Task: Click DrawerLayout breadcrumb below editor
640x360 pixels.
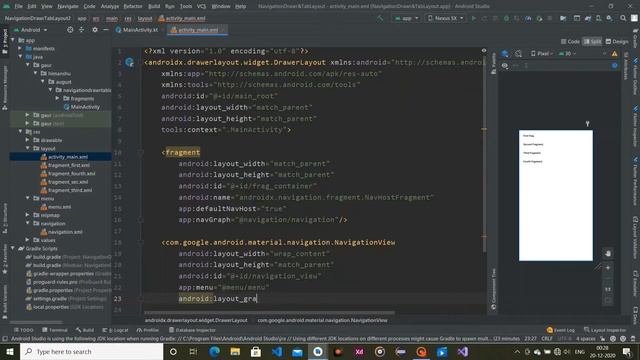Action: (x=196, y=320)
